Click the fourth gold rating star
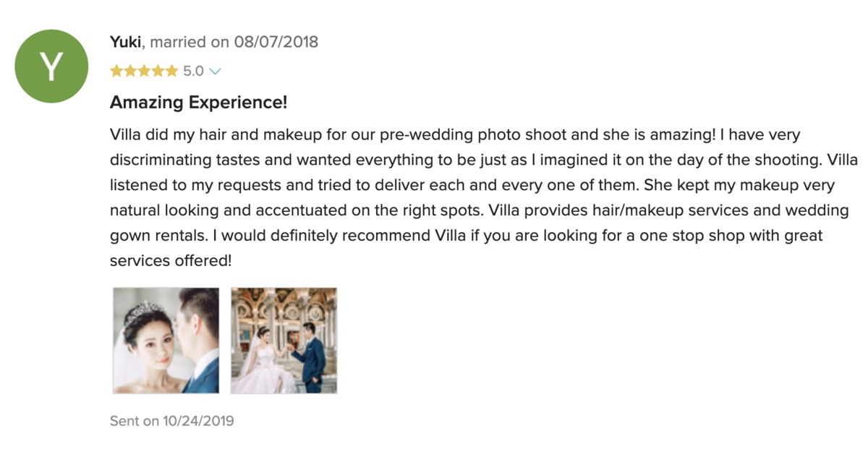The height and width of the screenshot is (452, 868). coord(158,71)
